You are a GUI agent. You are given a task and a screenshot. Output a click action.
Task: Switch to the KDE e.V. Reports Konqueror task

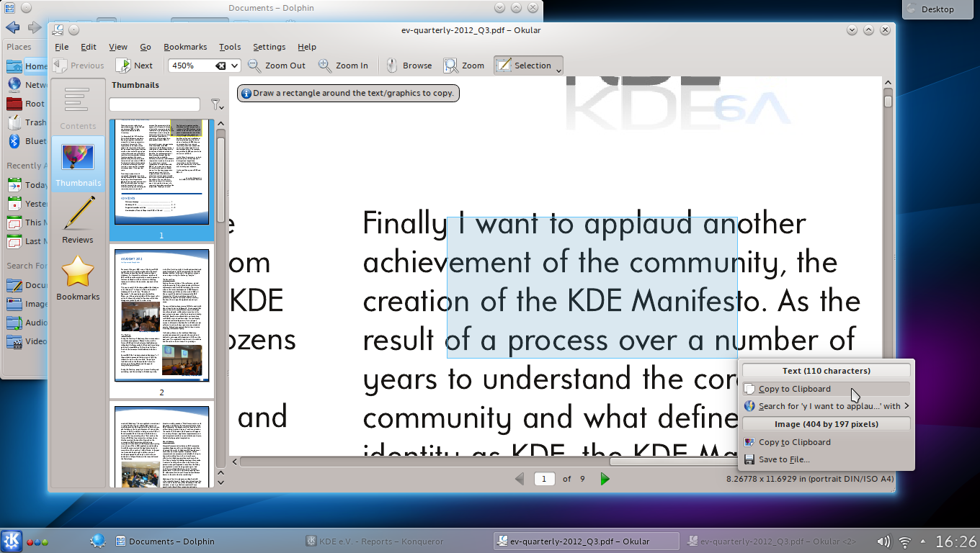(395, 541)
